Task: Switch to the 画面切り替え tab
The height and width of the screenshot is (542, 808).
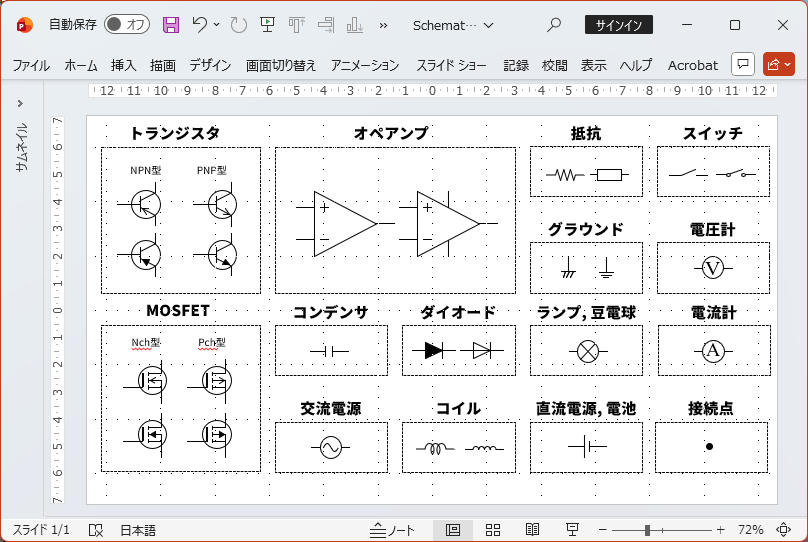Action: 281,65
